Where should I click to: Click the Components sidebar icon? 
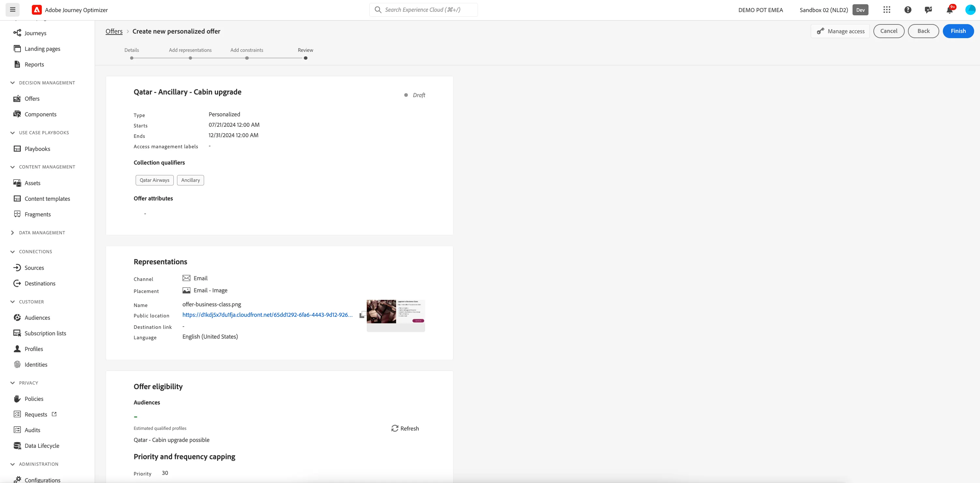[17, 114]
